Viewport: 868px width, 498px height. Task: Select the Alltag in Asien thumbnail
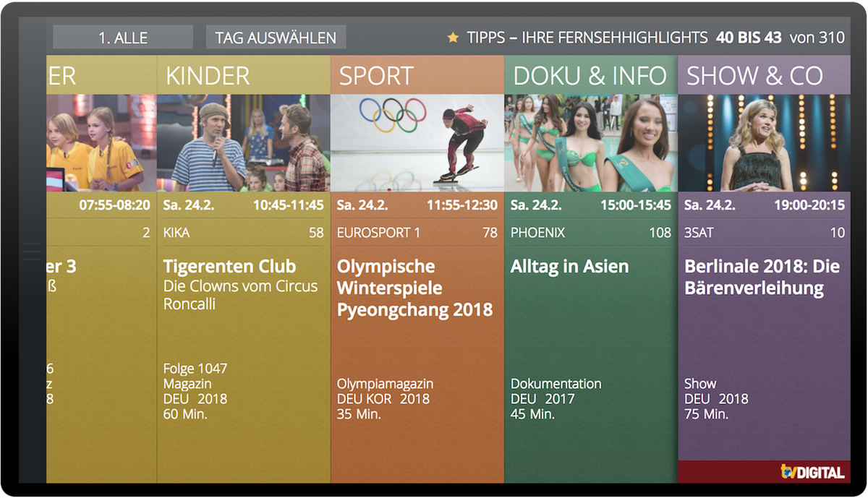coord(591,143)
